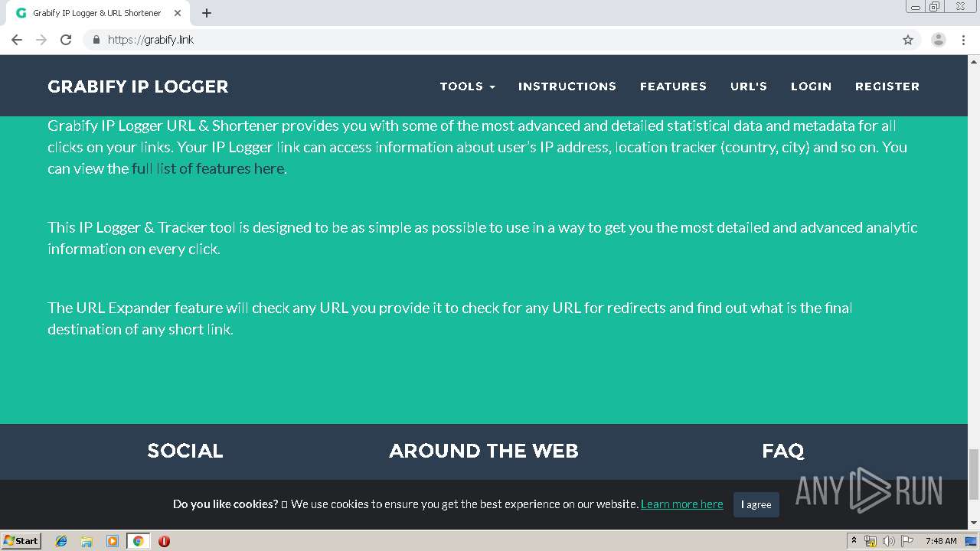Open the INSTRUCTIONS nav item
The image size is (980, 551).
click(567, 86)
